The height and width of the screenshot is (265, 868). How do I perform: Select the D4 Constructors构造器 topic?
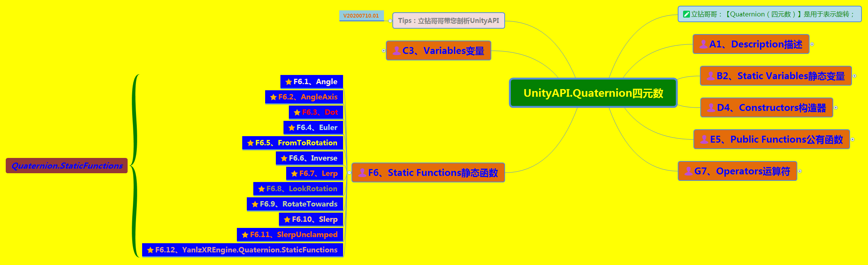[x=767, y=107]
